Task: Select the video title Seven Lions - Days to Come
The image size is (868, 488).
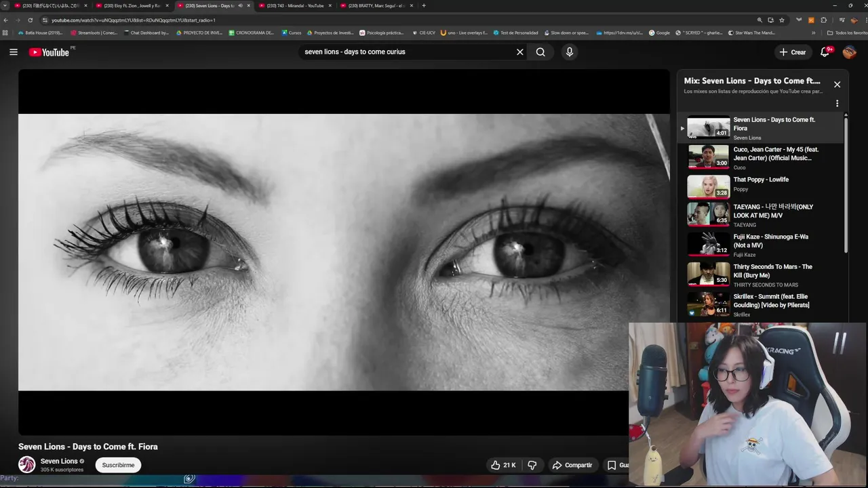Action: coord(88,447)
